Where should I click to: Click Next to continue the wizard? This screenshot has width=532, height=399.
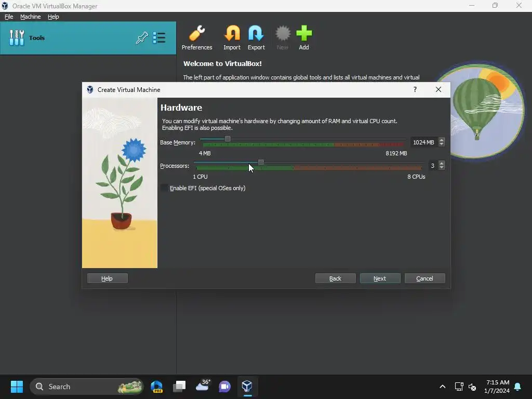380,278
